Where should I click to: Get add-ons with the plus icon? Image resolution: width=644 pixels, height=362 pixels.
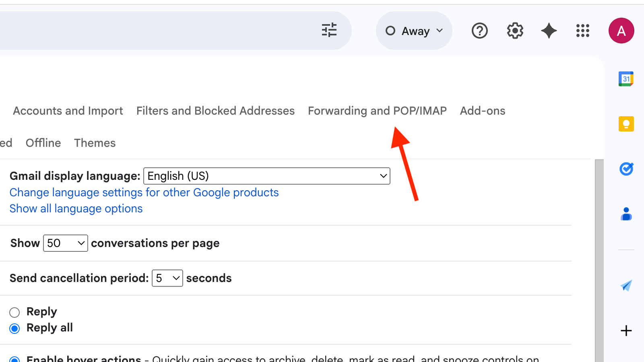(x=626, y=331)
